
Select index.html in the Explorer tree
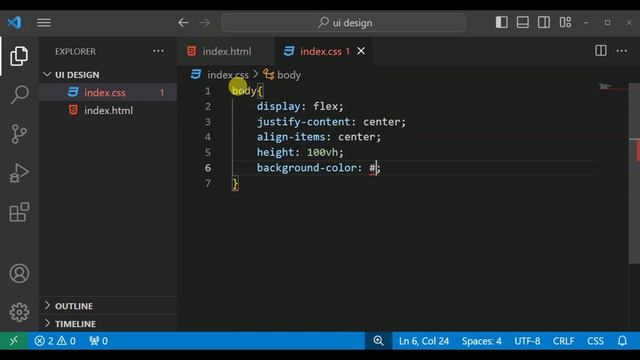click(x=108, y=111)
